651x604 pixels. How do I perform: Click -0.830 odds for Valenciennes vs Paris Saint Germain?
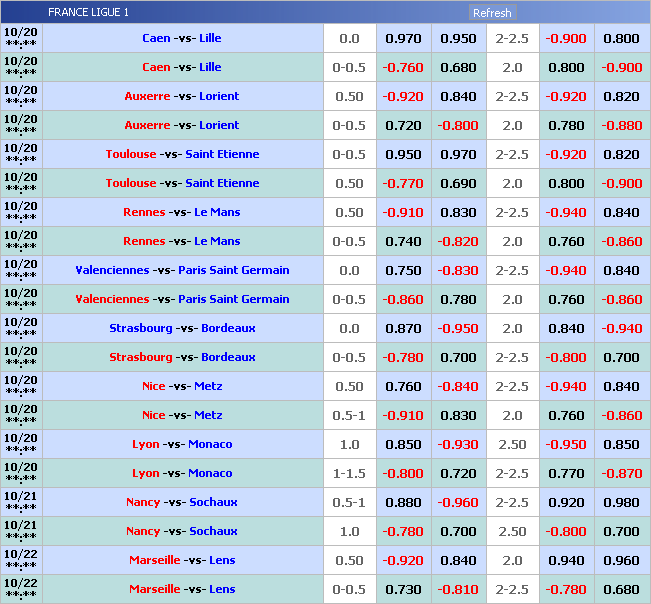coord(458,271)
